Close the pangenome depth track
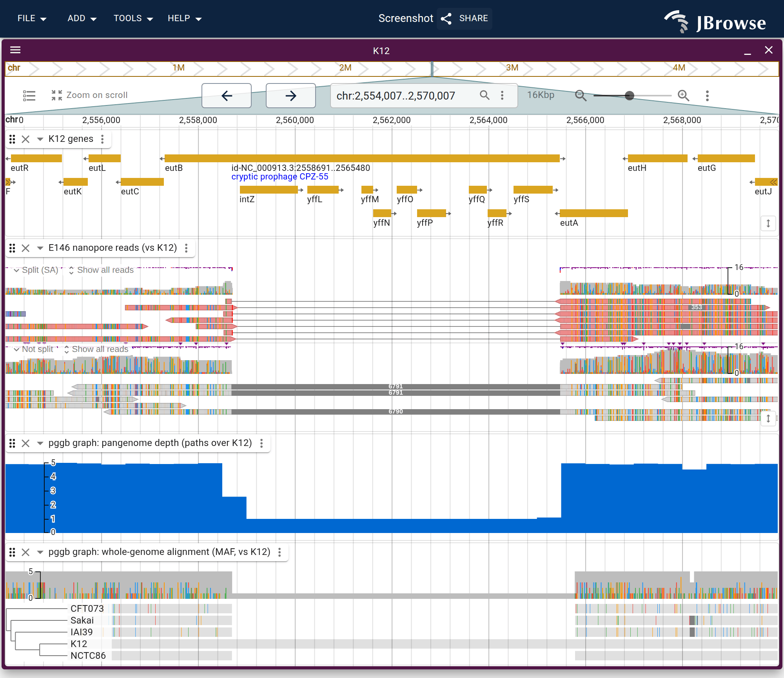The width and height of the screenshot is (784, 678). point(25,443)
